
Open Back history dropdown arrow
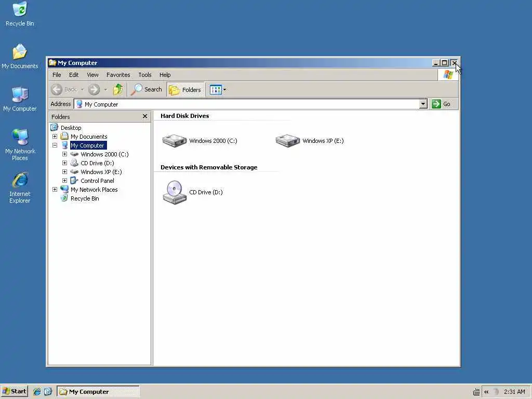coord(83,89)
